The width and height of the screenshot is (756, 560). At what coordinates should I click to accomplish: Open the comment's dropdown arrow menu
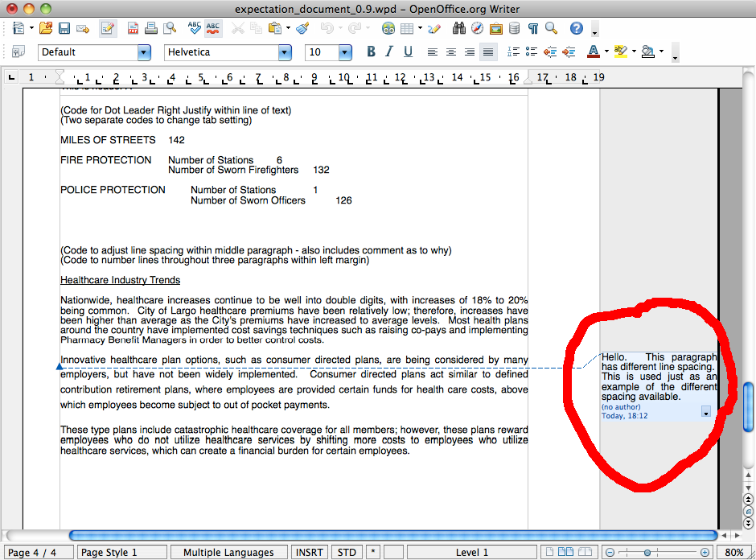click(x=705, y=412)
